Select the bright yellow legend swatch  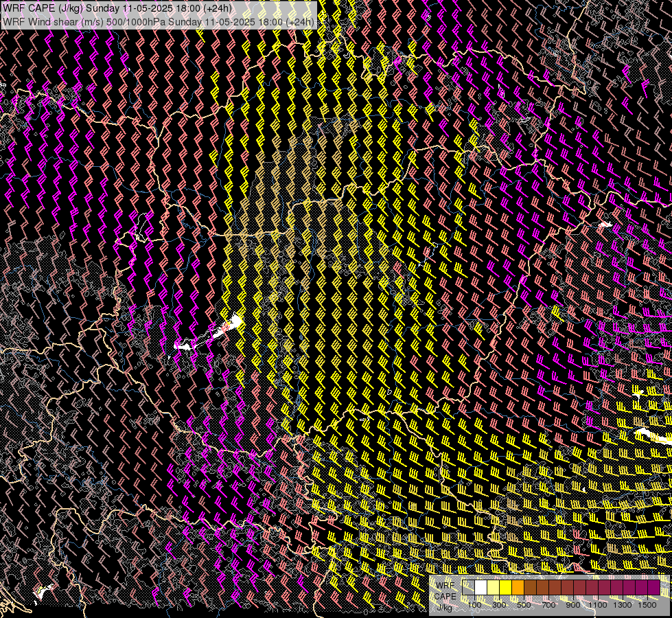click(506, 588)
